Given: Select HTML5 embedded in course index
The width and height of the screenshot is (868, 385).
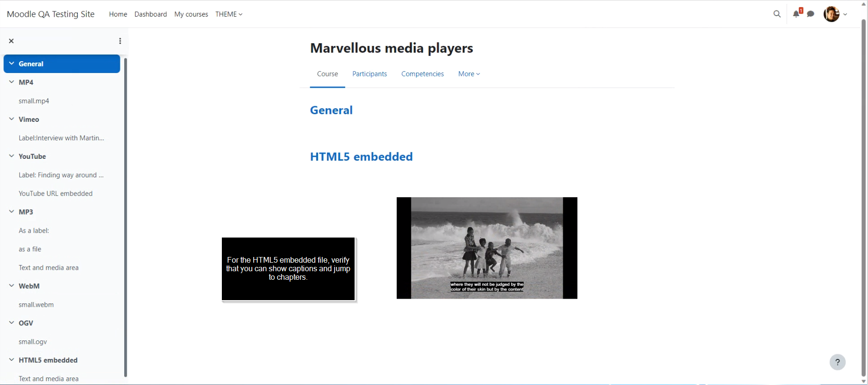Looking at the screenshot, I should click(x=48, y=360).
